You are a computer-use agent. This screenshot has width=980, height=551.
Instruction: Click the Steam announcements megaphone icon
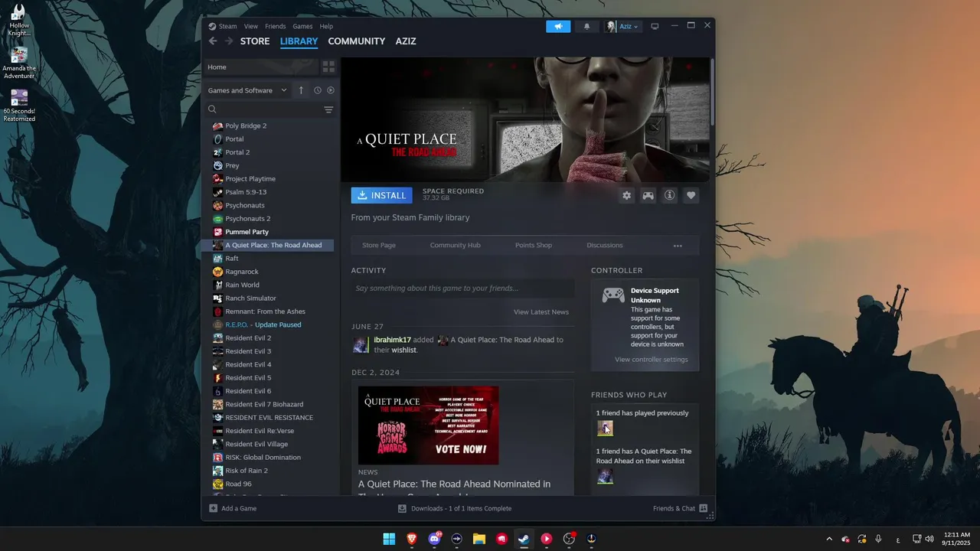pos(558,26)
